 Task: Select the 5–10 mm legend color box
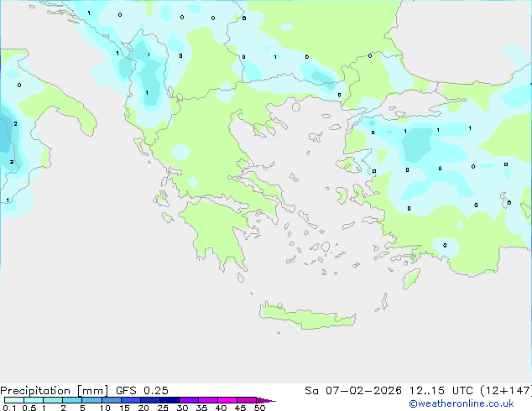[91, 400]
